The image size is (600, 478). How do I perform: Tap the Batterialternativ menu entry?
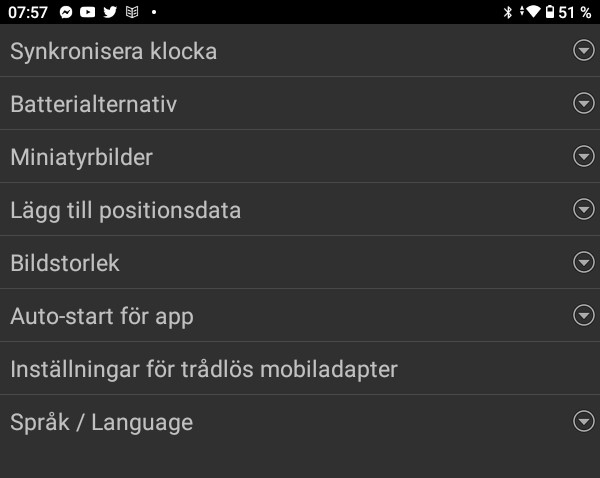[94, 104]
